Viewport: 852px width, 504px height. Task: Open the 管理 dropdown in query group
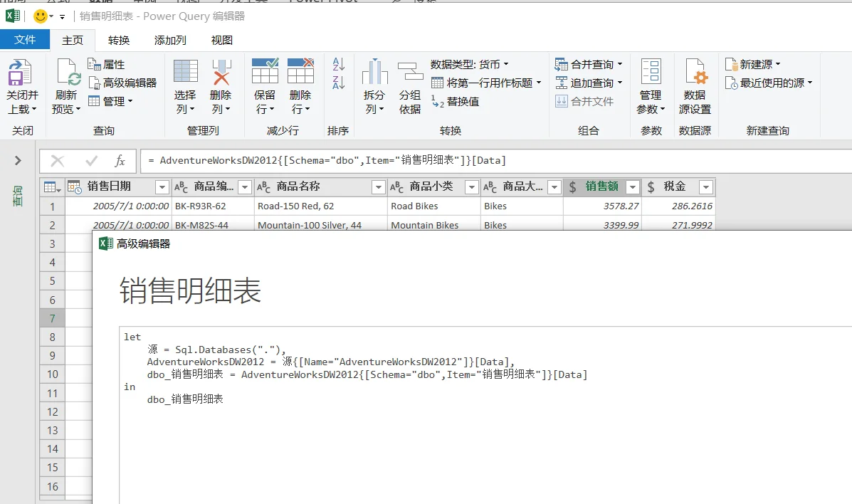[110, 101]
